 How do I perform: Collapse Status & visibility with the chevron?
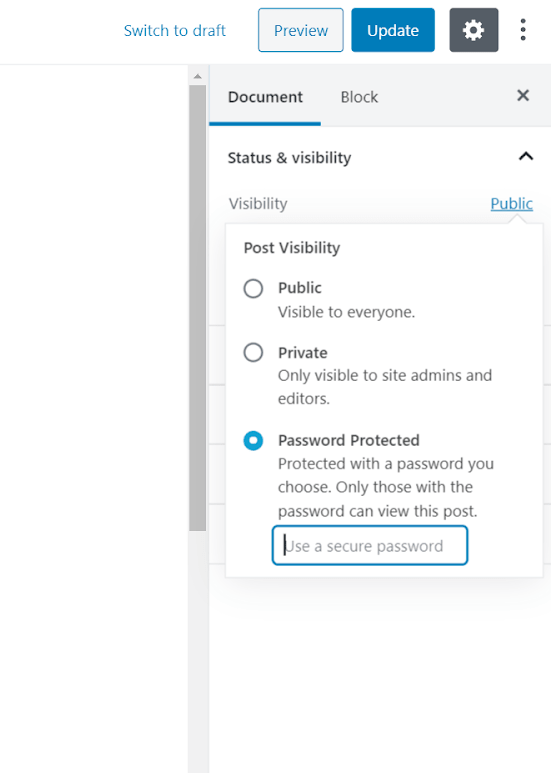(x=526, y=157)
